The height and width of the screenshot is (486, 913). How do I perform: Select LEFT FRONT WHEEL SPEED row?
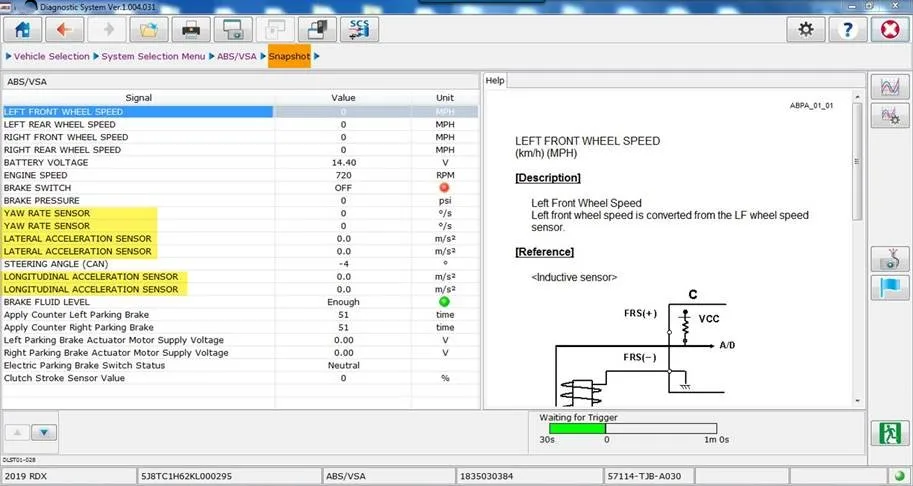pos(240,112)
